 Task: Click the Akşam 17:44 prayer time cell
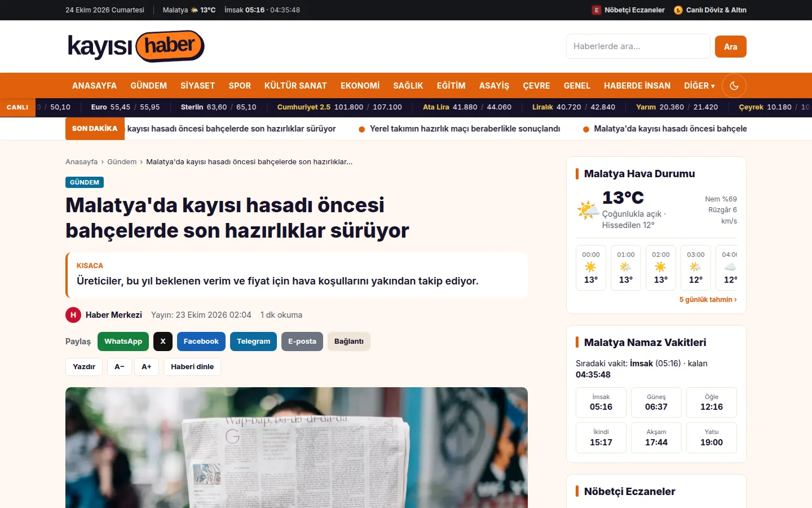[x=656, y=438]
